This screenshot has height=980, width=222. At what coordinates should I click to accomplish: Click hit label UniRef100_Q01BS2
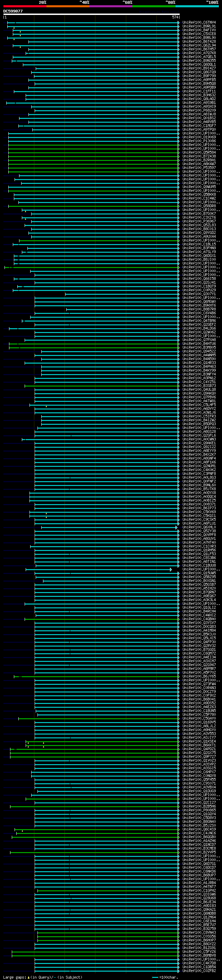point(199,118)
